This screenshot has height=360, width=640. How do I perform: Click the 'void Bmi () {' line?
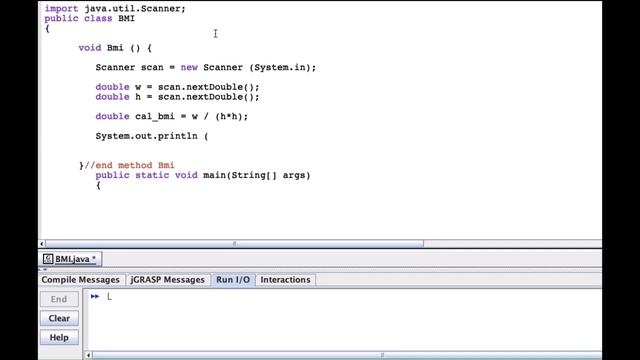coord(115,48)
